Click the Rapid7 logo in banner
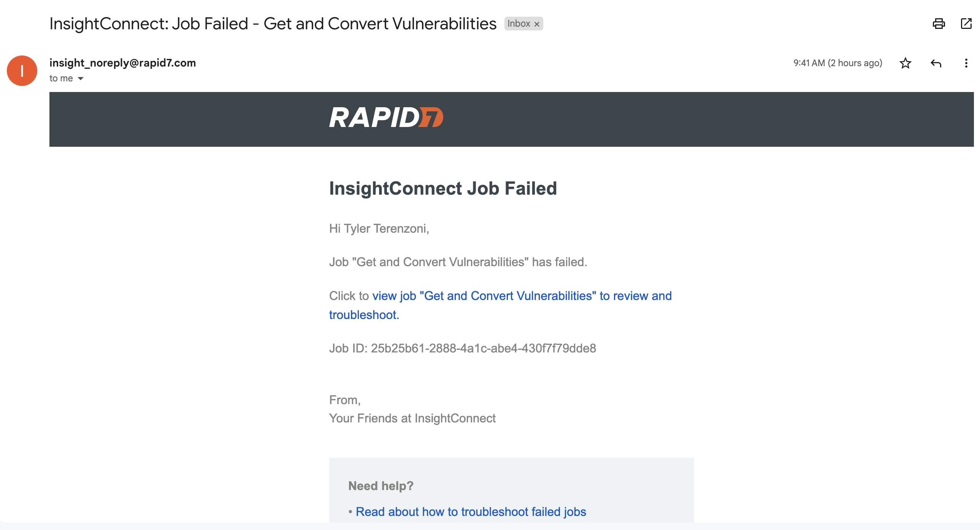 (386, 117)
